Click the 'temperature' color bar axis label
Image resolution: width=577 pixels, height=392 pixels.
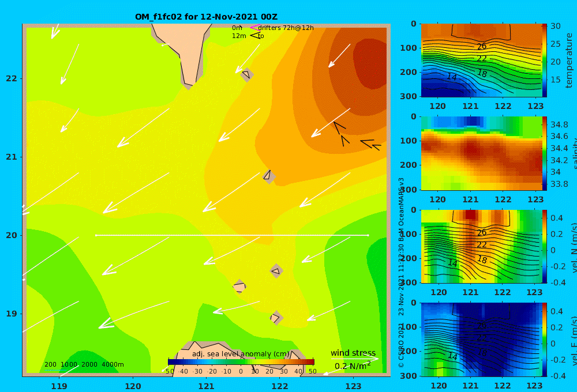tap(569, 61)
